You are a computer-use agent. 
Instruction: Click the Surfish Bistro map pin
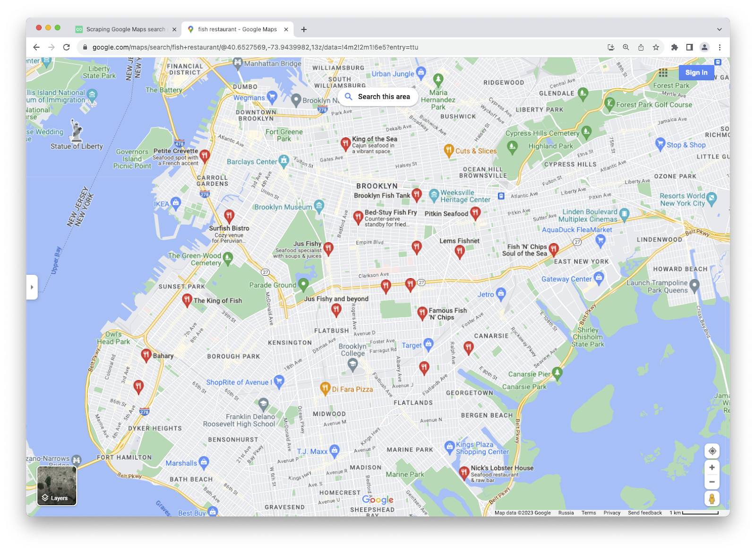tap(229, 217)
